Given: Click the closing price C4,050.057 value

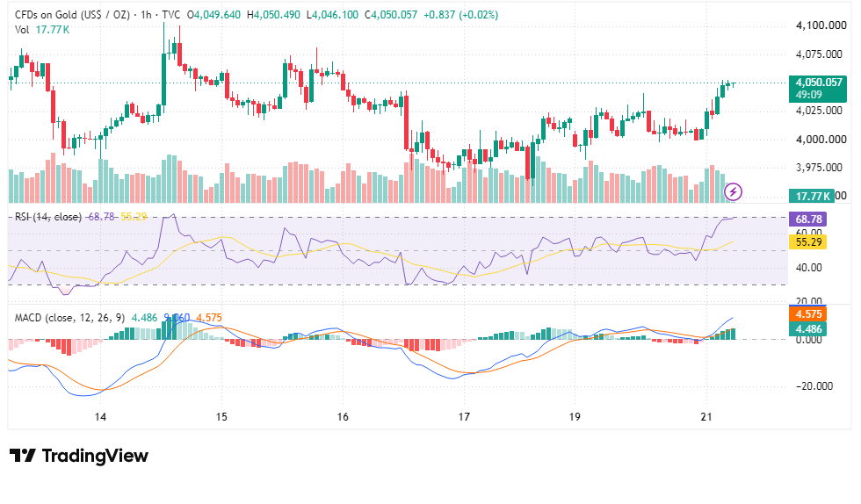Looking at the screenshot, I should pyautogui.click(x=388, y=15).
